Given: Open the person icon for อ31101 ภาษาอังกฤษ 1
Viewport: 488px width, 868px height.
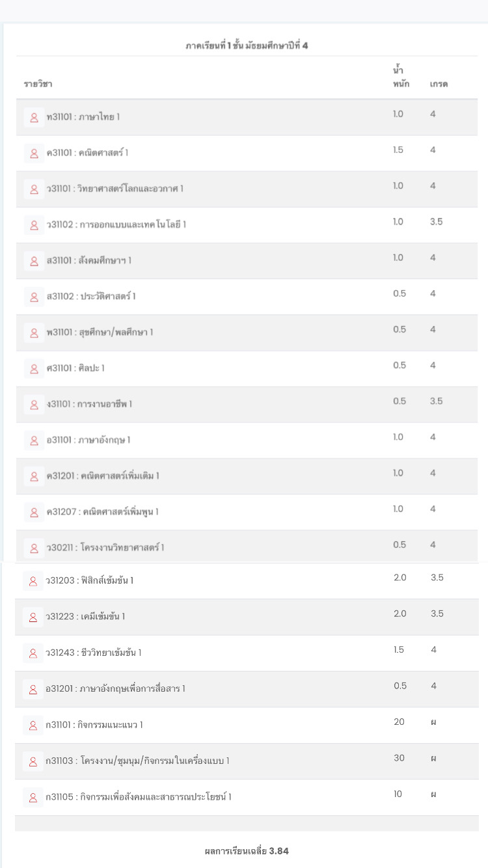Looking at the screenshot, I should (x=34, y=440).
